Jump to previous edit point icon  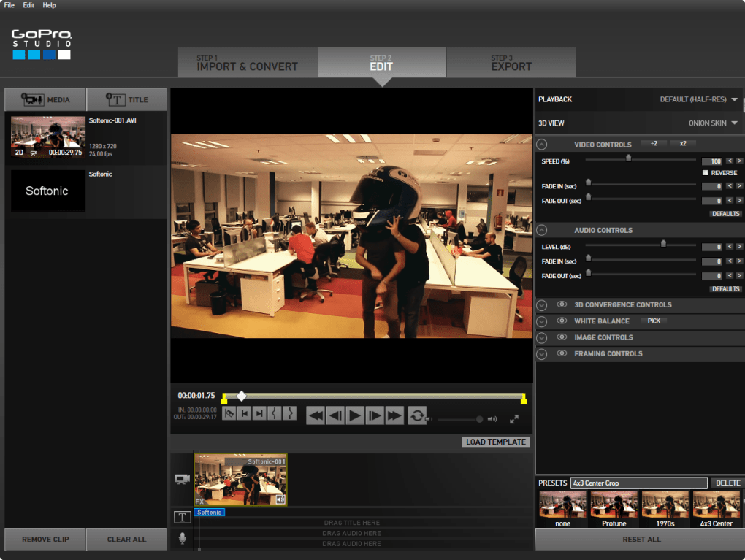pyautogui.click(x=244, y=413)
